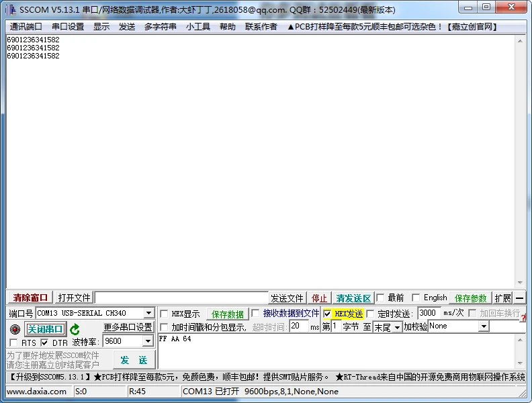Toggle 加时间戳和分包显示 checkbox
This screenshot has width=532, height=403.
coord(164,327)
